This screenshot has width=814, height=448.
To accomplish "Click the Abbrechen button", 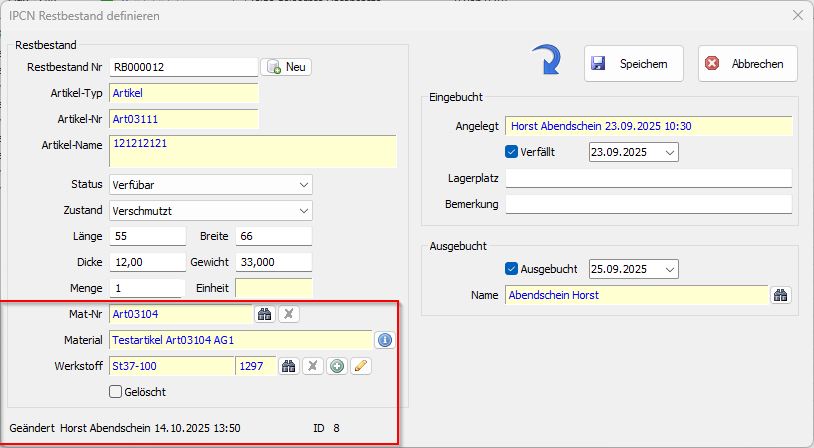I will tap(747, 63).
